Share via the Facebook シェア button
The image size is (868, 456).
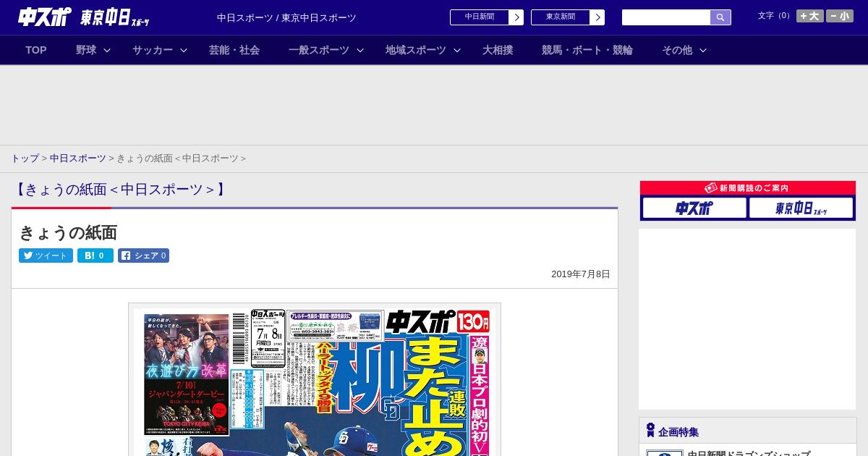(144, 256)
